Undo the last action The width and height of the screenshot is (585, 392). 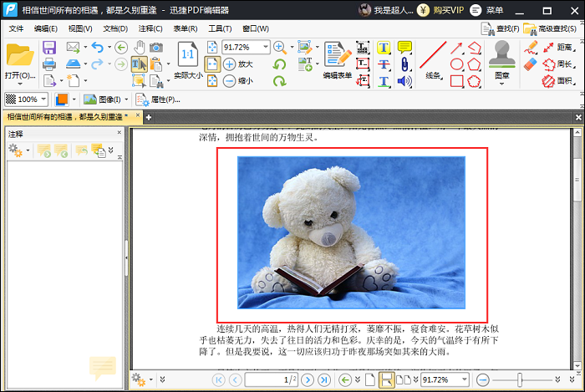[98, 48]
